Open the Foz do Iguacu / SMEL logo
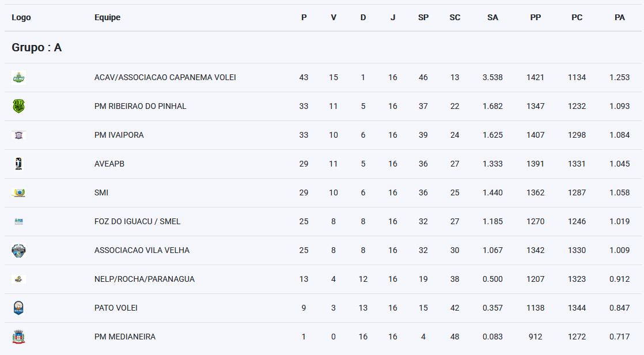 point(18,221)
